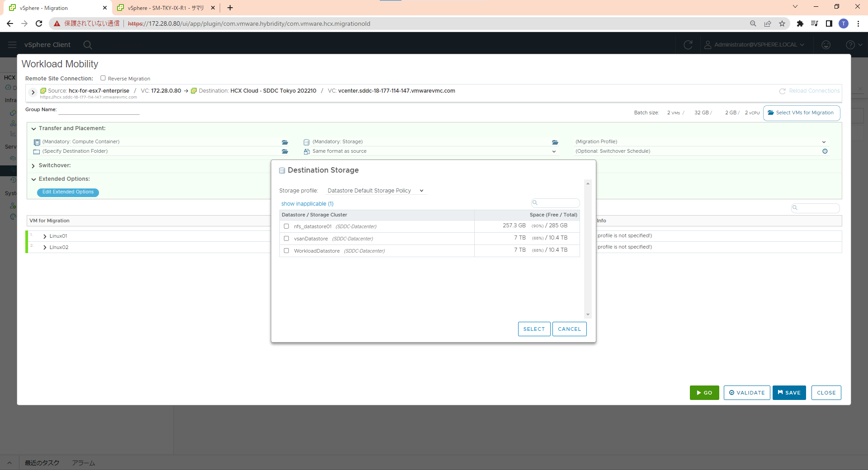Click the browser back arrow
The image size is (868, 470).
pos(10,23)
